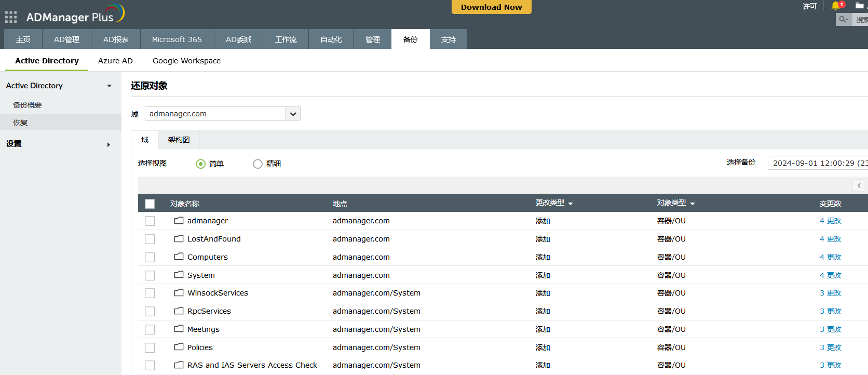Click the notification bell icon

point(835,6)
